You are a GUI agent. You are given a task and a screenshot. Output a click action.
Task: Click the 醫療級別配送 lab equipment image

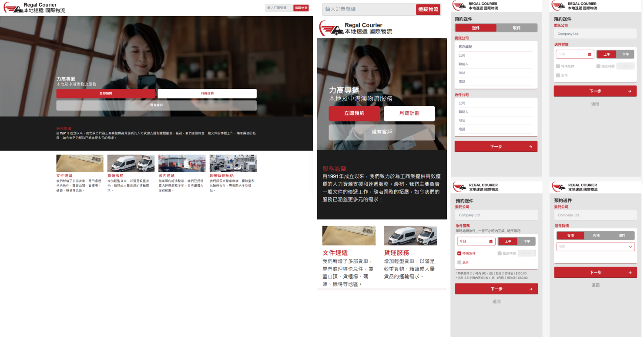233,163
